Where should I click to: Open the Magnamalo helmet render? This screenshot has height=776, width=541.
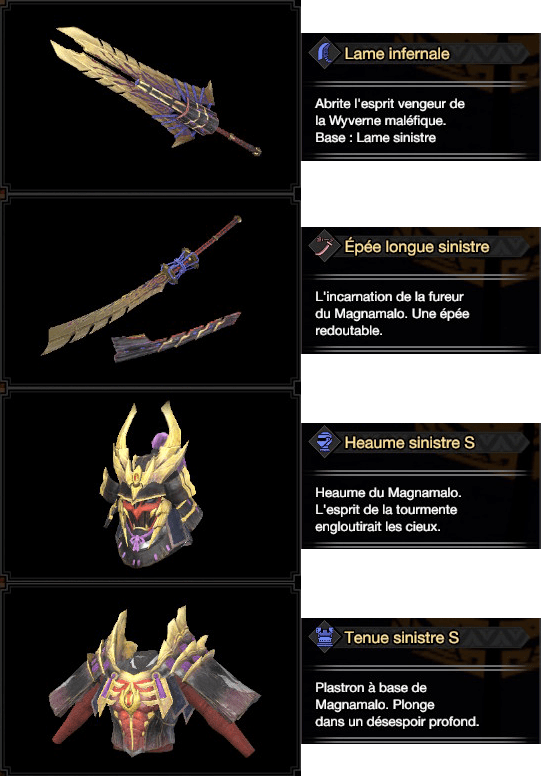pyautogui.click(x=151, y=485)
